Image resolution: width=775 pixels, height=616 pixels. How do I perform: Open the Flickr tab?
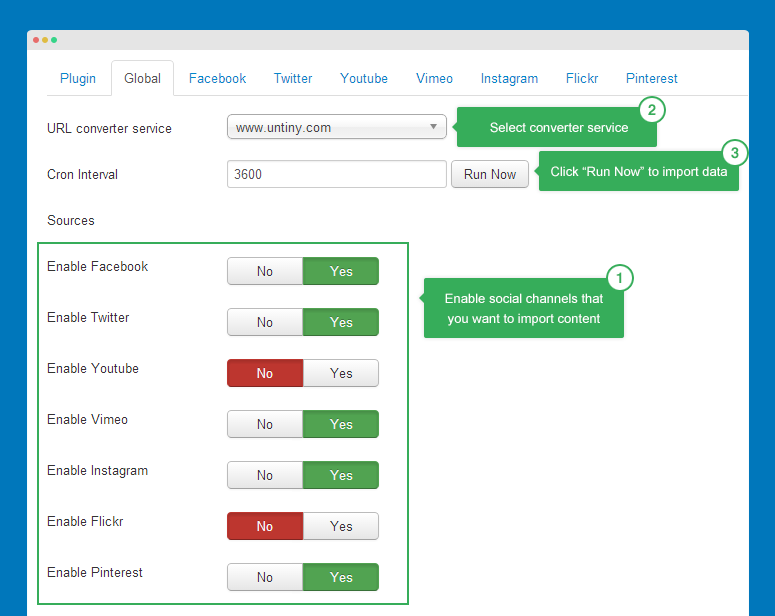click(x=582, y=78)
